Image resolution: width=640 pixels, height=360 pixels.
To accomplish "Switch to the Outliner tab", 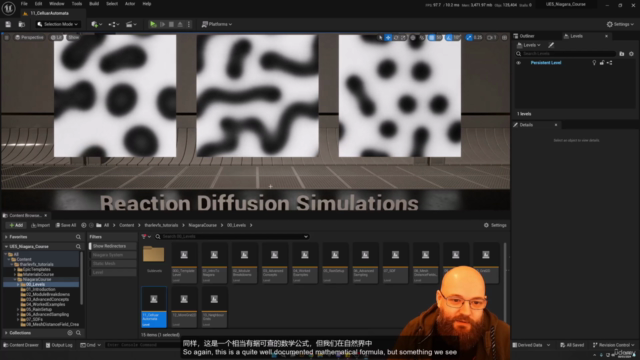I will pyautogui.click(x=527, y=36).
